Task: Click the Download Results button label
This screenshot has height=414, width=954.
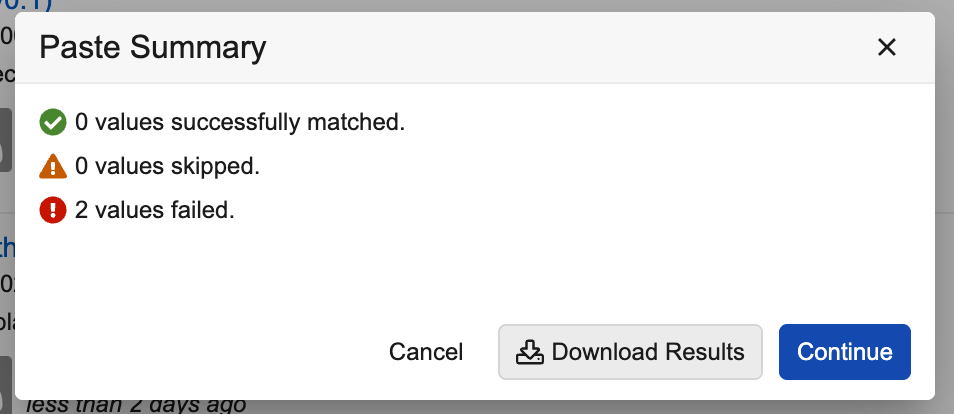Action: click(x=647, y=352)
